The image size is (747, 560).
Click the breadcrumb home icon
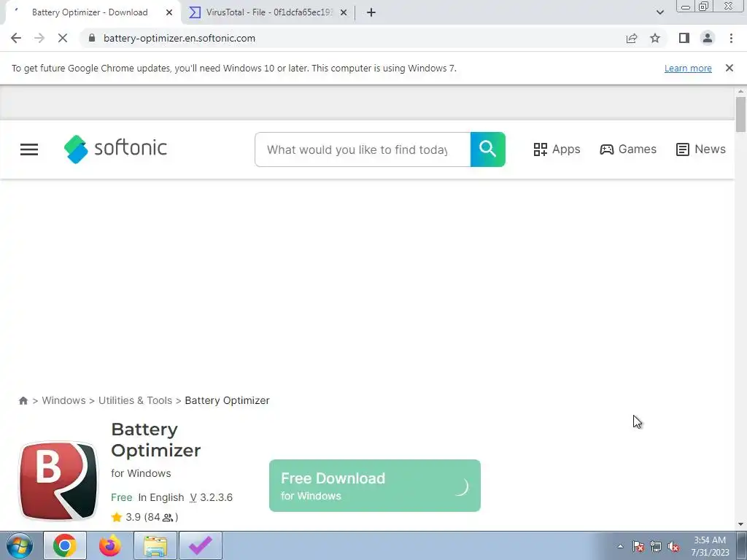point(23,400)
